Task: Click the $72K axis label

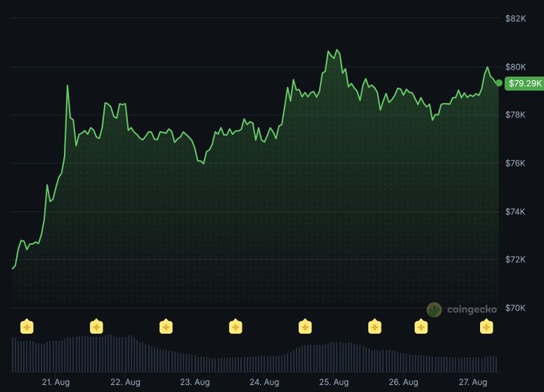Action: coord(515,259)
